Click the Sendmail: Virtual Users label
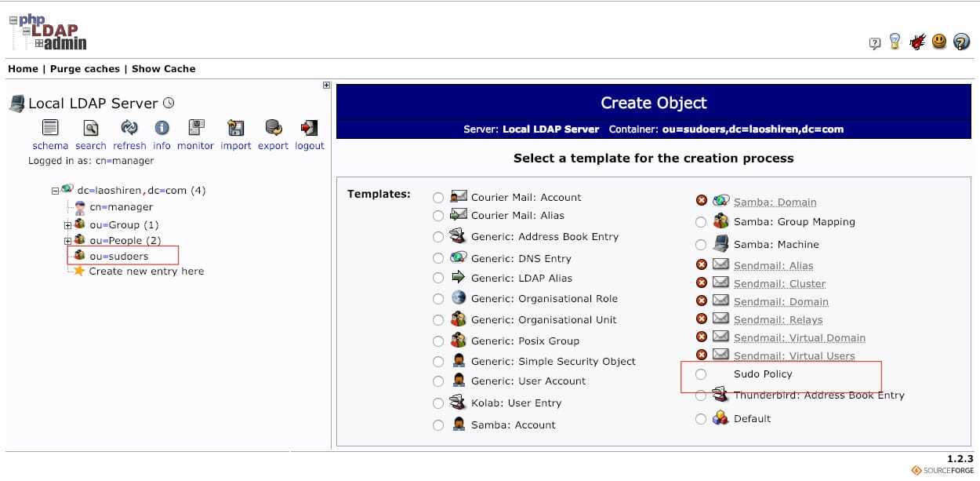The height and width of the screenshot is (481, 980). pyautogui.click(x=794, y=355)
